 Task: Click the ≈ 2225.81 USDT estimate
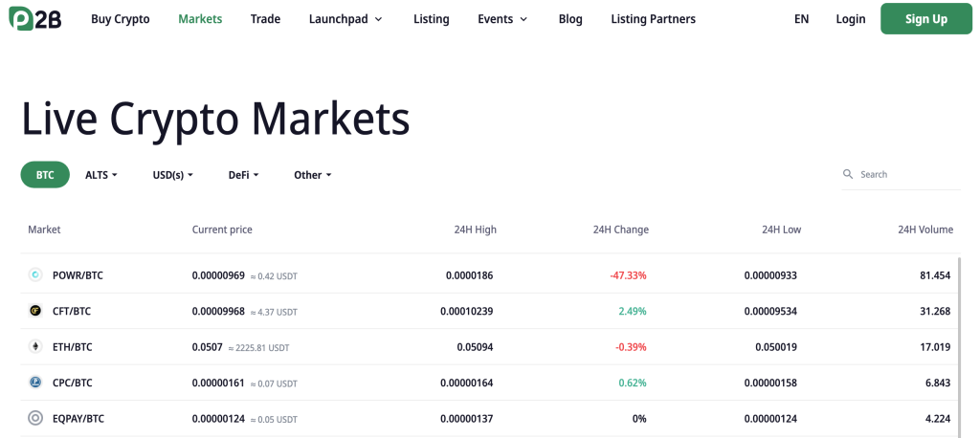258,347
